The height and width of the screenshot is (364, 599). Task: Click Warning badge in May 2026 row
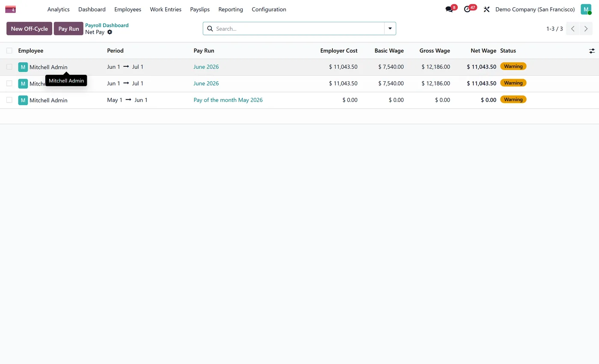point(513,99)
